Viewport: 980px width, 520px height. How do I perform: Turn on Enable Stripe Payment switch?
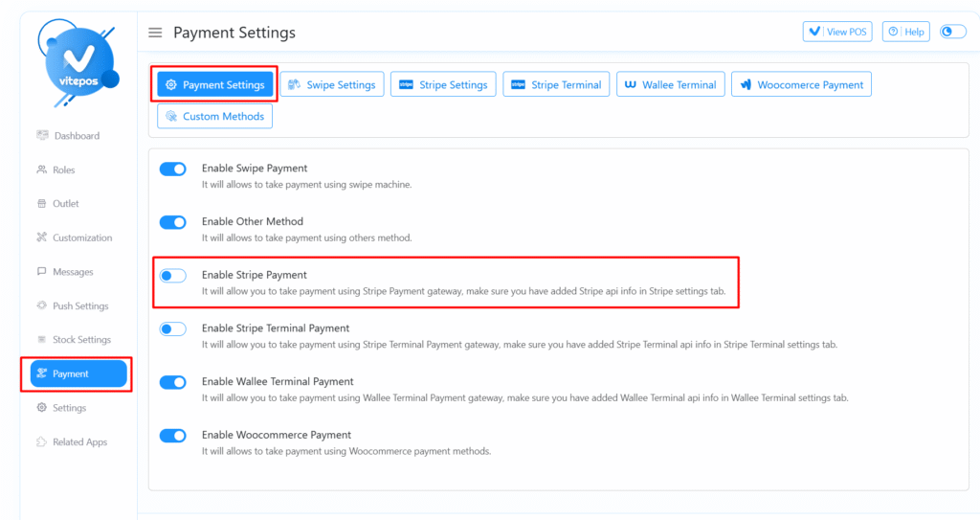173,276
